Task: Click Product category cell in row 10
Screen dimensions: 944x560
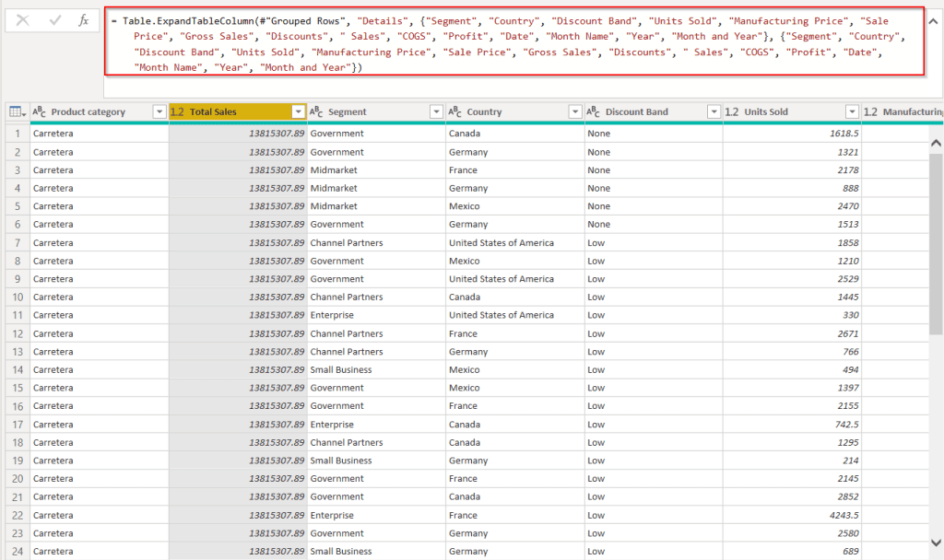Action: [100, 297]
